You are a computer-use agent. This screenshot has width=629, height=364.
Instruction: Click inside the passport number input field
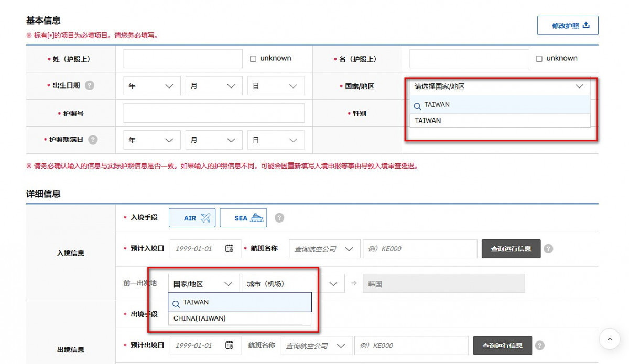coord(213,113)
